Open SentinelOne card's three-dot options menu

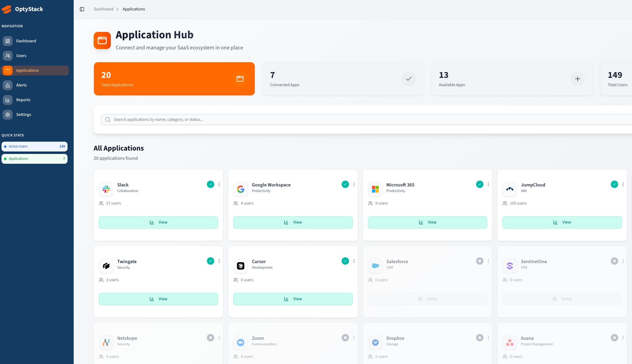(623, 261)
